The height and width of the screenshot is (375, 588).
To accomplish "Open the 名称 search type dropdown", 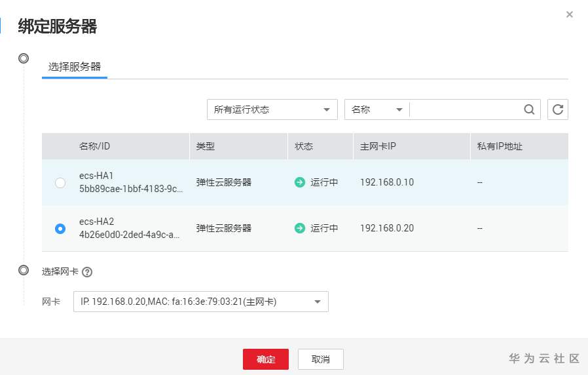I will (377, 109).
